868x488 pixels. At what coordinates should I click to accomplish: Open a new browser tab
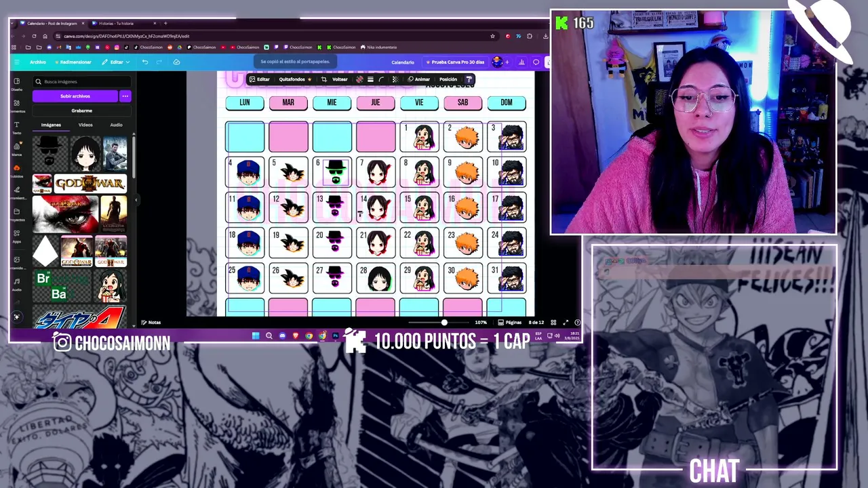click(x=165, y=23)
